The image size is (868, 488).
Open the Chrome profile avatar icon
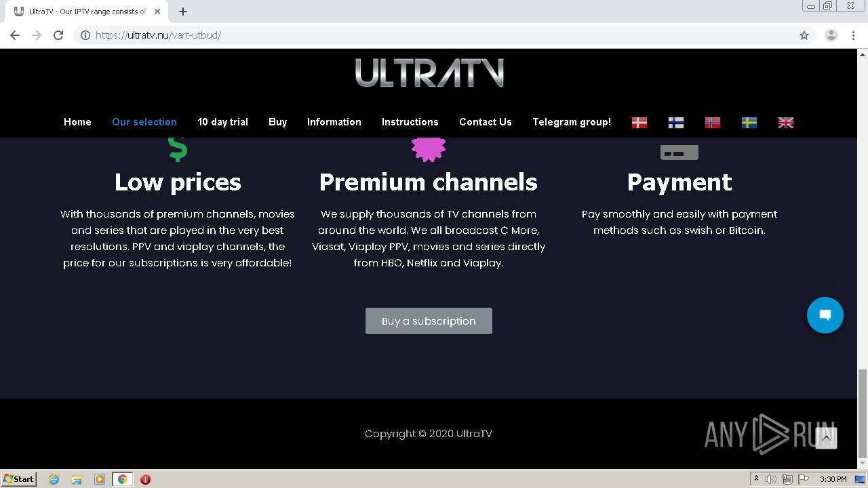pyautogui.click(x=831, y=35)
